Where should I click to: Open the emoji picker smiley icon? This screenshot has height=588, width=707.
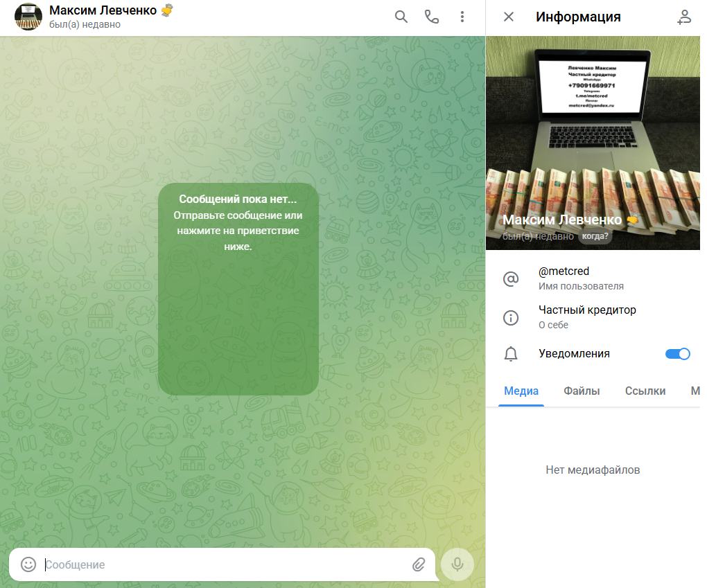[x=28, y=564]
